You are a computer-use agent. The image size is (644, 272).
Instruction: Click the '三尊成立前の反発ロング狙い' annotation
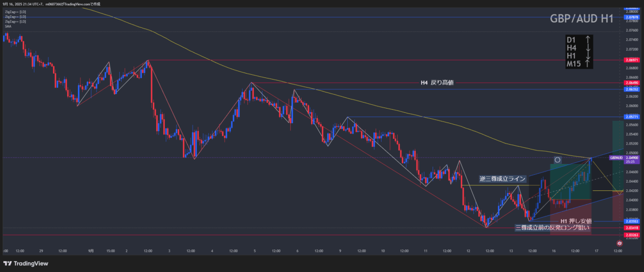[552, 228]
